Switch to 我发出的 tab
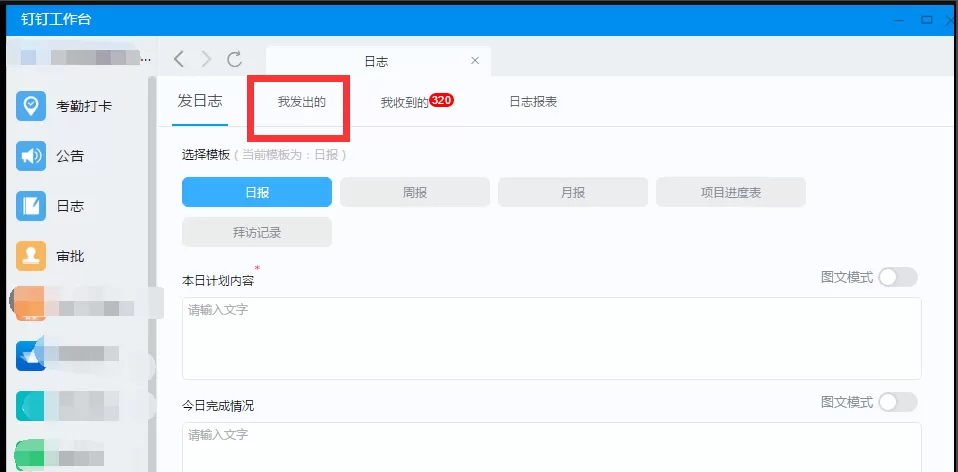The width and height of the screenshot is (958, 472). tap(301, 103)
